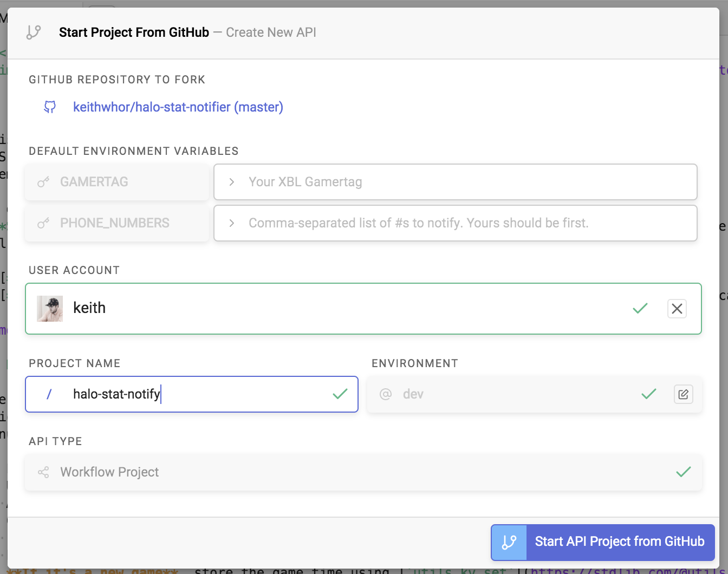Select the PHONE_NUMBERS variable name field
This screenshot has height=574, width=728.
coord(117,223)
